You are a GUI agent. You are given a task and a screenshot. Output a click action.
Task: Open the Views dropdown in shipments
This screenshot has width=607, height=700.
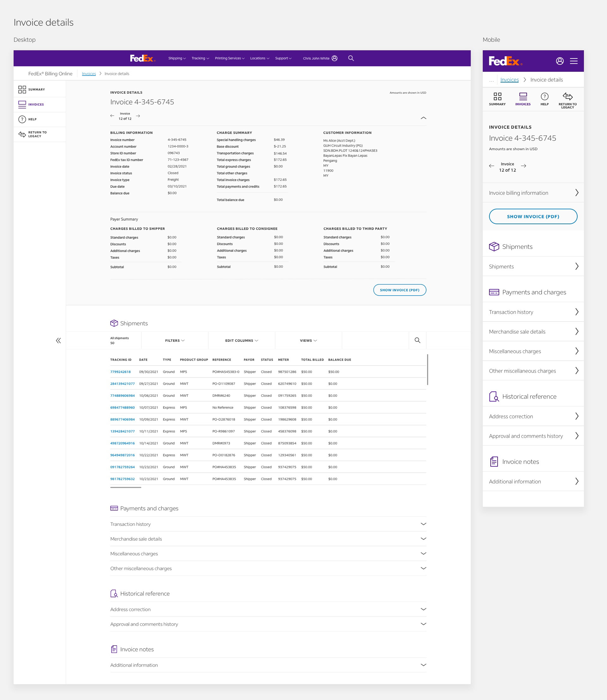tap(308, 341)
